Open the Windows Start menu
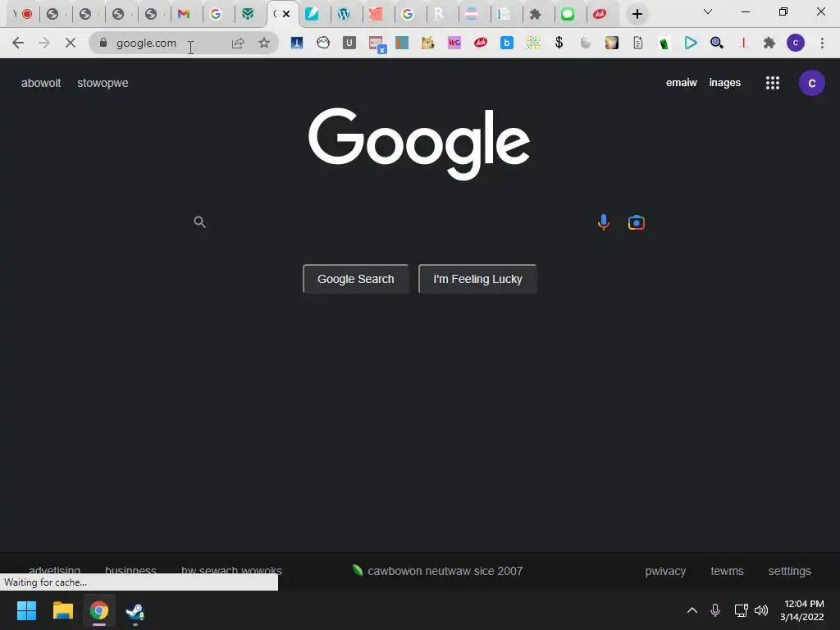This screenshot has width=840, height=630. tap(26, 610)
